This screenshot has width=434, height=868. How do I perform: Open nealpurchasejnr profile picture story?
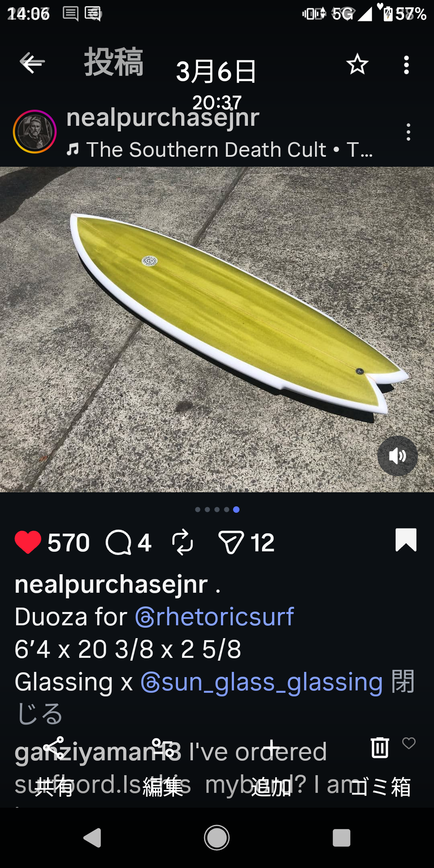(x=35, y=131)
